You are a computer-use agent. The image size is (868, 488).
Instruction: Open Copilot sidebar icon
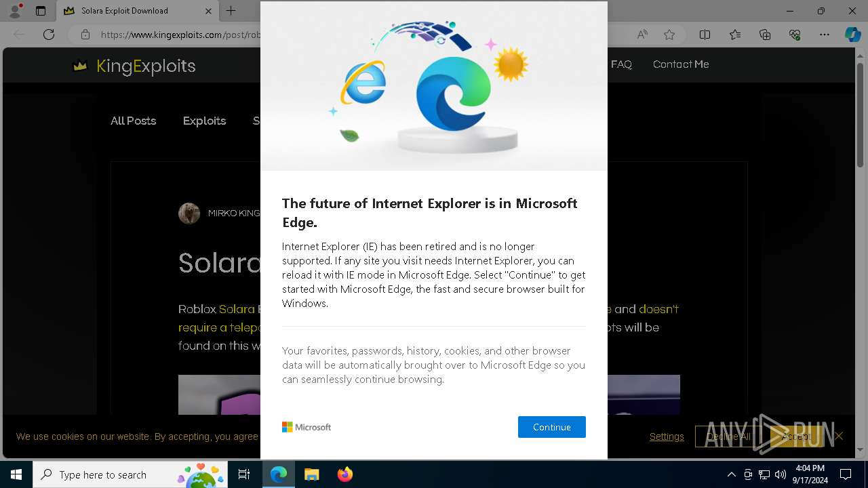(x=852, y=35)
